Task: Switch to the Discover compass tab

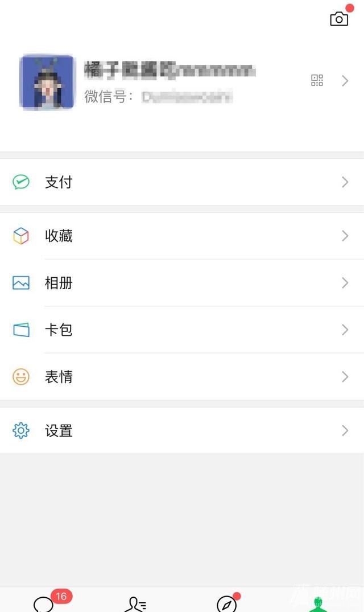Action: point(227,603)
